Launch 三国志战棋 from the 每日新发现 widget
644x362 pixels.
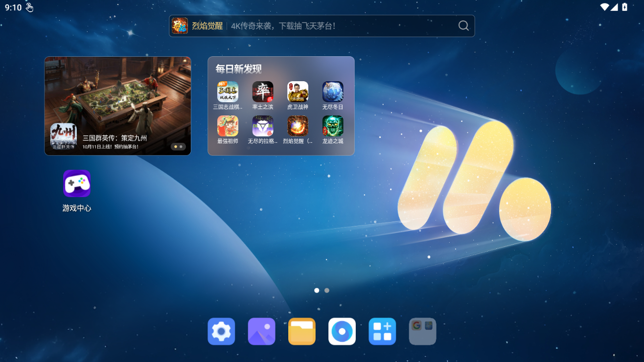coord(228,91)
